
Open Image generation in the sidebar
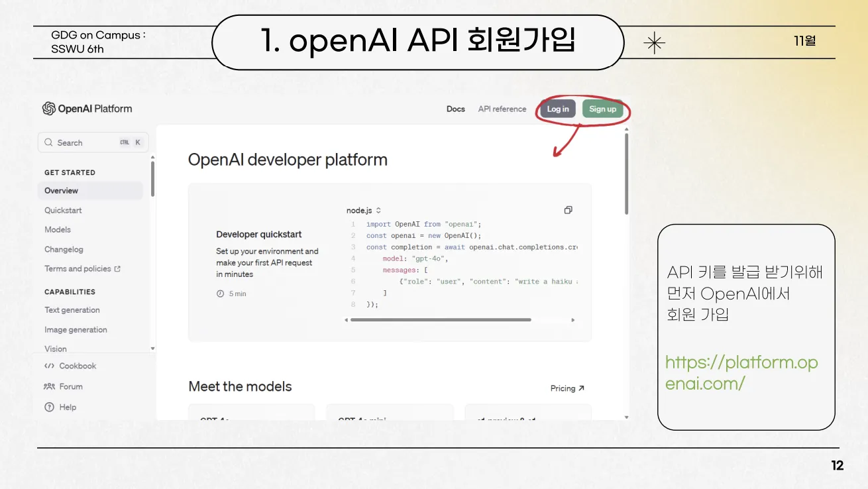coord(76,329)
